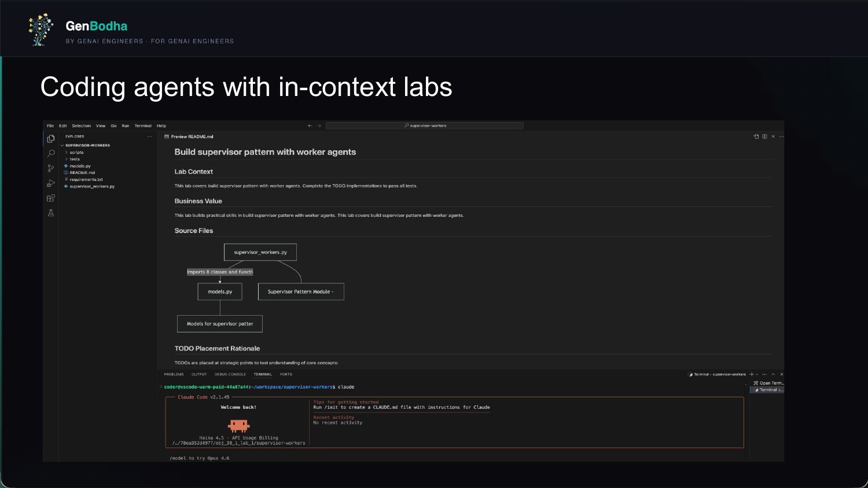Expand the tests folder
The image size is (868, 488).
(x=75, y=159)
